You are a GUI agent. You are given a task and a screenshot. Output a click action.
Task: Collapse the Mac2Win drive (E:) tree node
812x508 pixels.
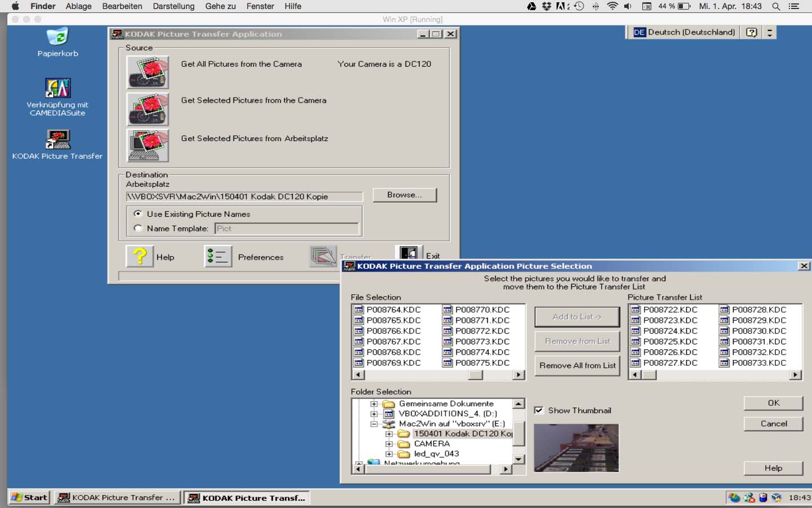tap(374, 424)
